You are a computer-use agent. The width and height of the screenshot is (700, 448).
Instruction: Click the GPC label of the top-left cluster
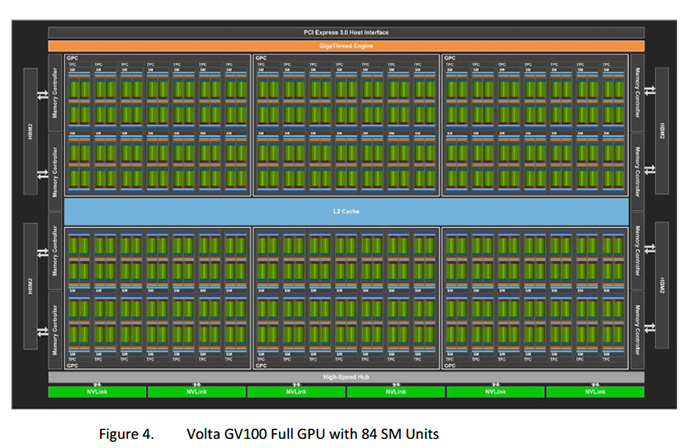(x=72, y=58)
